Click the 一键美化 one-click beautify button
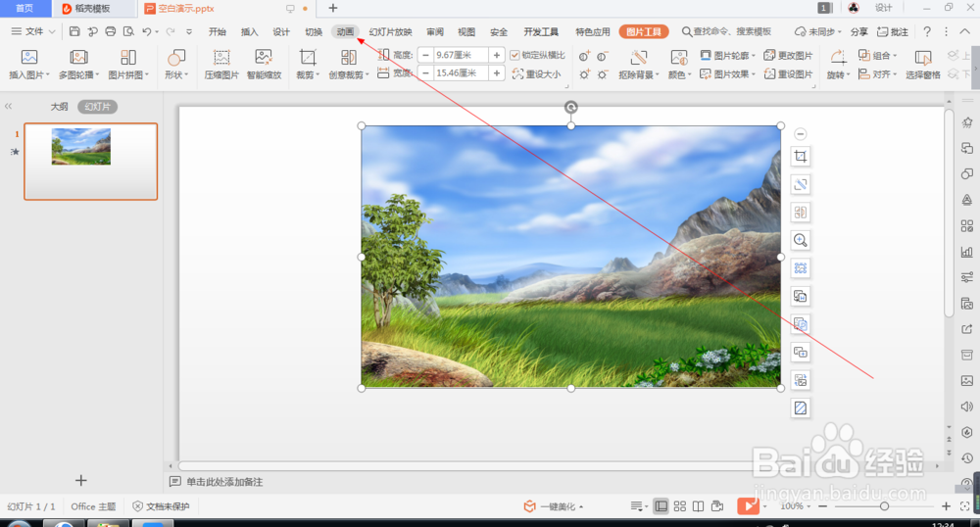The height and width of the screenshot is (527, 980). coord(553,506)
